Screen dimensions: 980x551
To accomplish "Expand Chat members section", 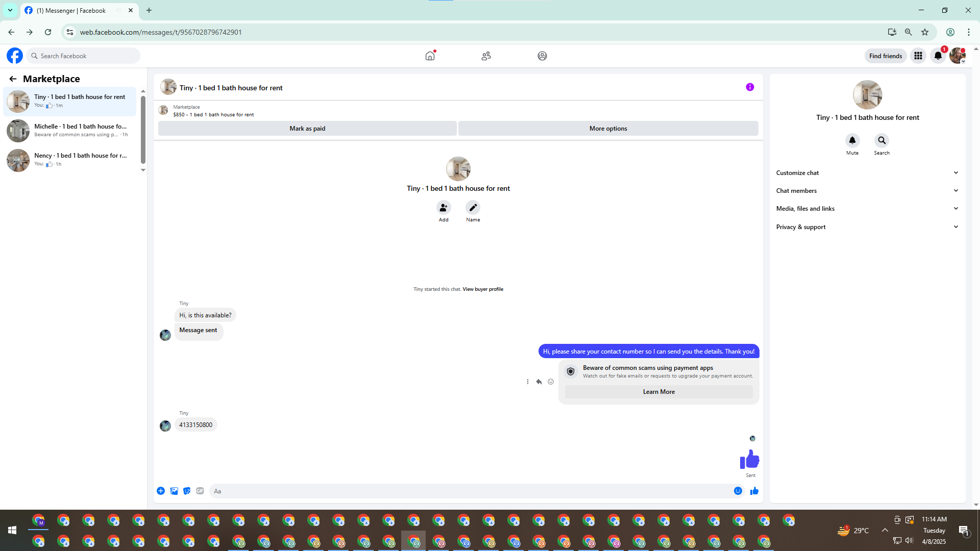I will 867,191.
